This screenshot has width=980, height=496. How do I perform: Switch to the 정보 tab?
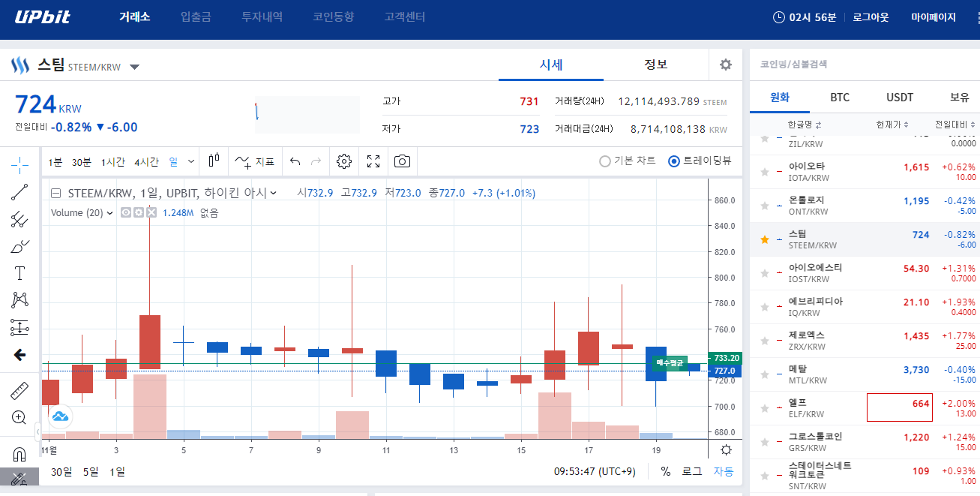pyautogui.click(x=656, y=65)
